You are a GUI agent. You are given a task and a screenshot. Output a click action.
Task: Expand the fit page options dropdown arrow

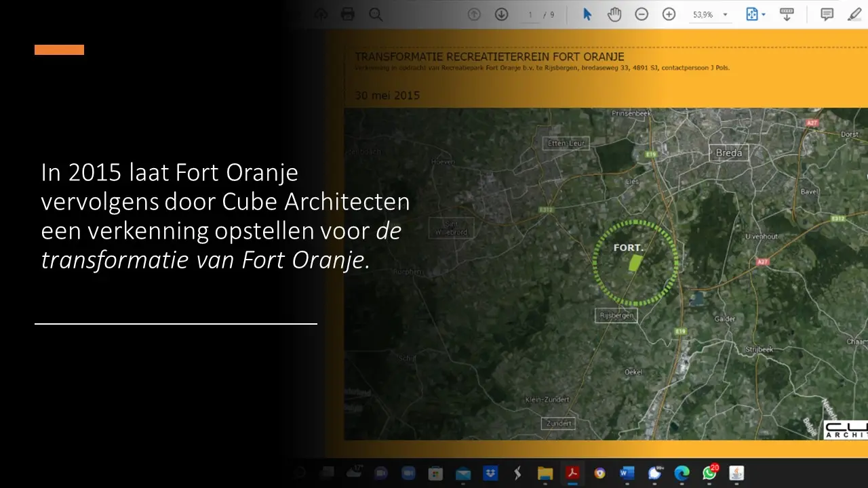click(x=764, y=14)
